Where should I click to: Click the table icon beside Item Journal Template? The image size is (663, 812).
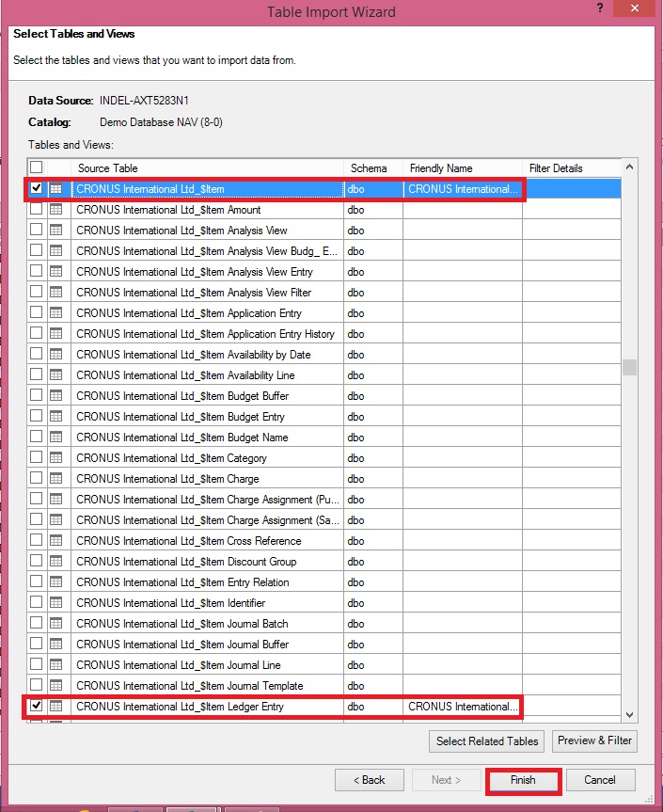coord(55,686)
